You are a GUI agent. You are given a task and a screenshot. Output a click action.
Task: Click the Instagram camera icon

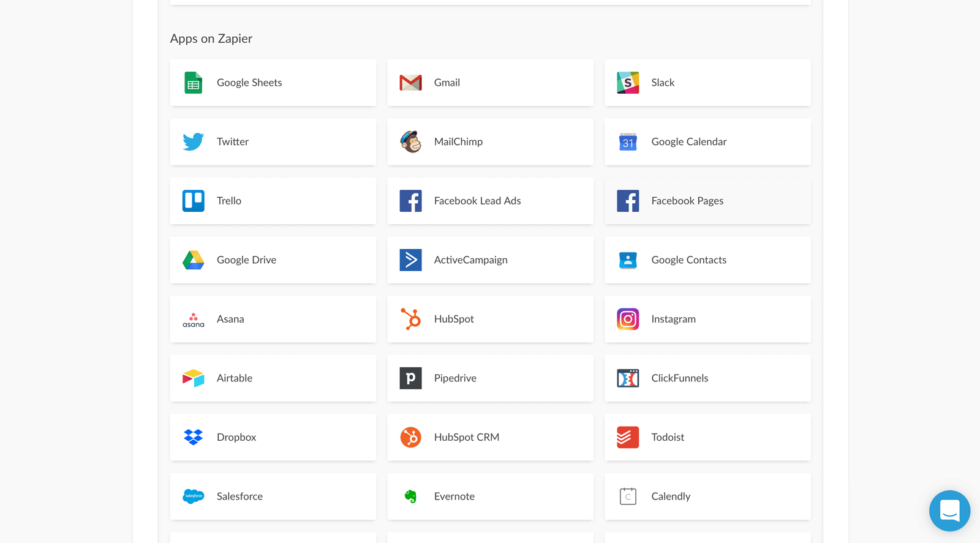[628, 319]
